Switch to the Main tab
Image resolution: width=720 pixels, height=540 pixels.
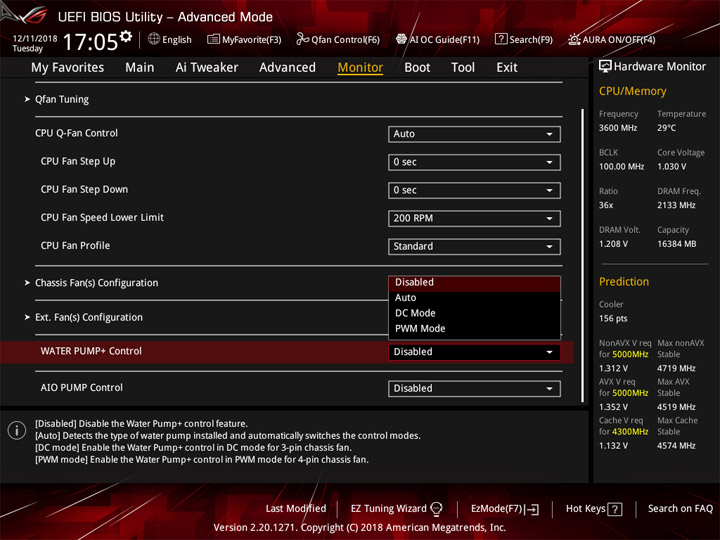(140, 68)
